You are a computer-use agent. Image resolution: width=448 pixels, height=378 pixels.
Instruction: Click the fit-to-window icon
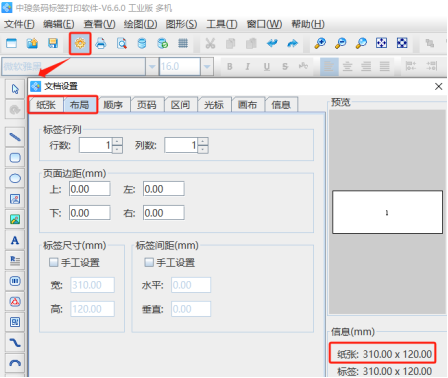click(x=381, y=43)
